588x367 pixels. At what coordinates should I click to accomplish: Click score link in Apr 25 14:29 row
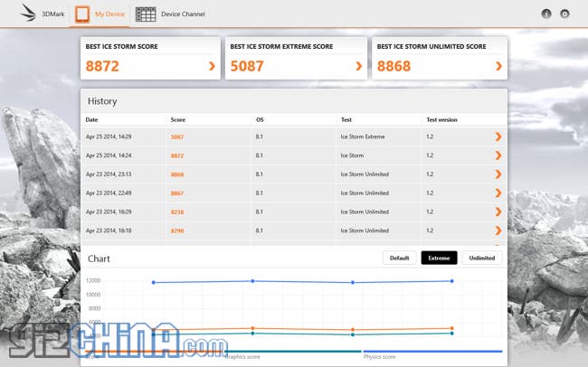177,136
